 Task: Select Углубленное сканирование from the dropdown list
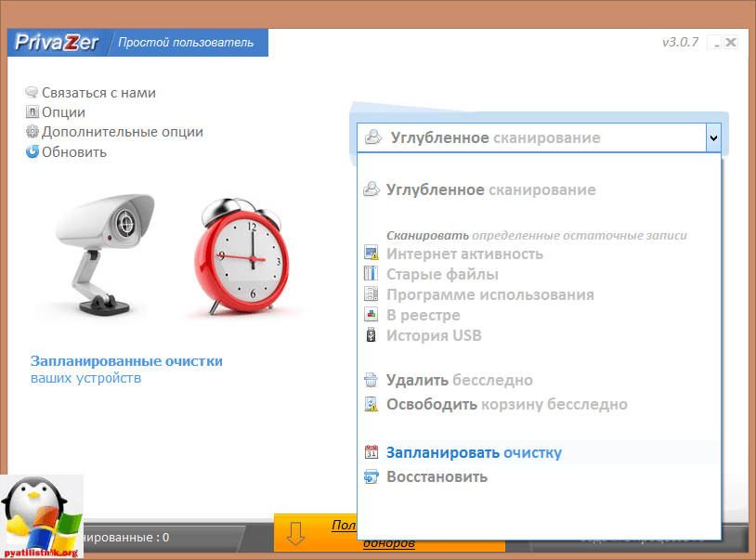click(x=490, y=189)
